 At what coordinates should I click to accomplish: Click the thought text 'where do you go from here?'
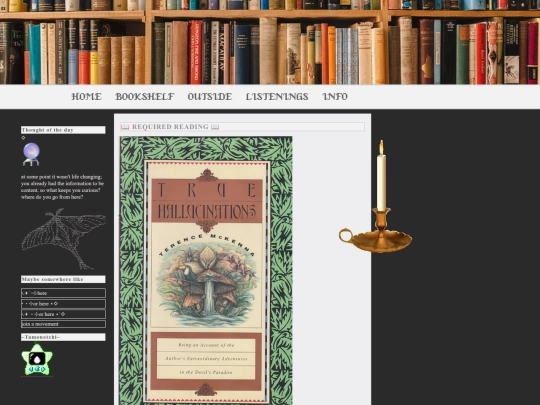point(52,197)
